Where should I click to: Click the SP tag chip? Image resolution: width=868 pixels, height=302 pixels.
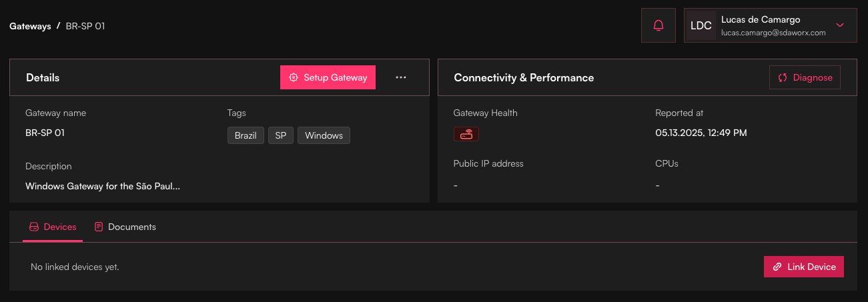(x=281, y=135)
